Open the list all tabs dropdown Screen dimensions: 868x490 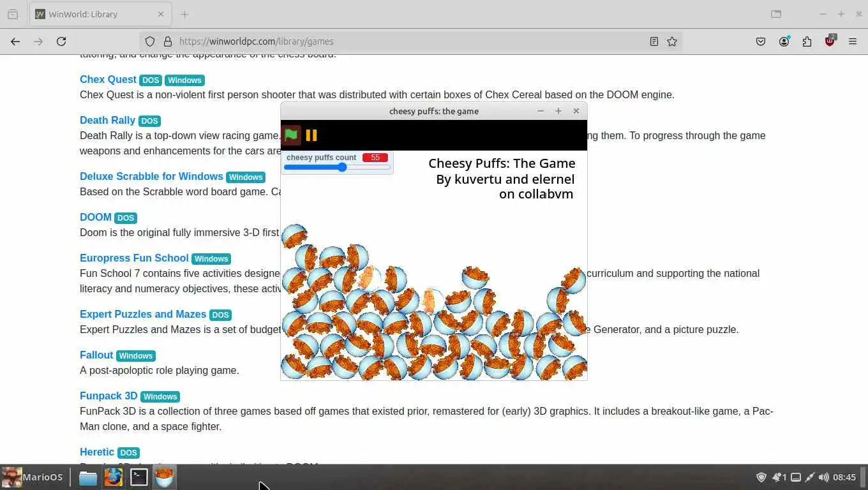(x=776, y=14)
